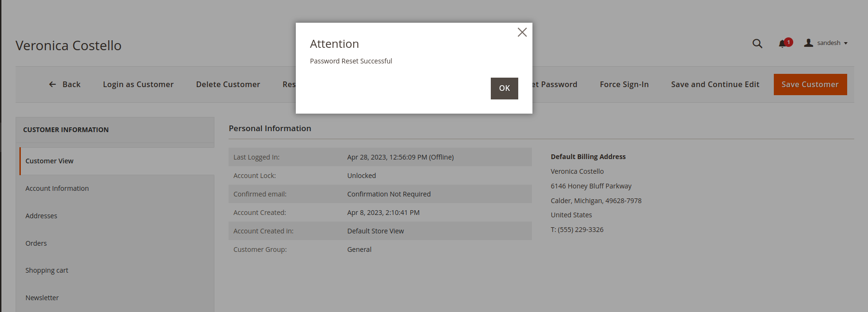Click the partially hidden Reset Password button
Screen dimensions: 868x312
click(555, 84)
